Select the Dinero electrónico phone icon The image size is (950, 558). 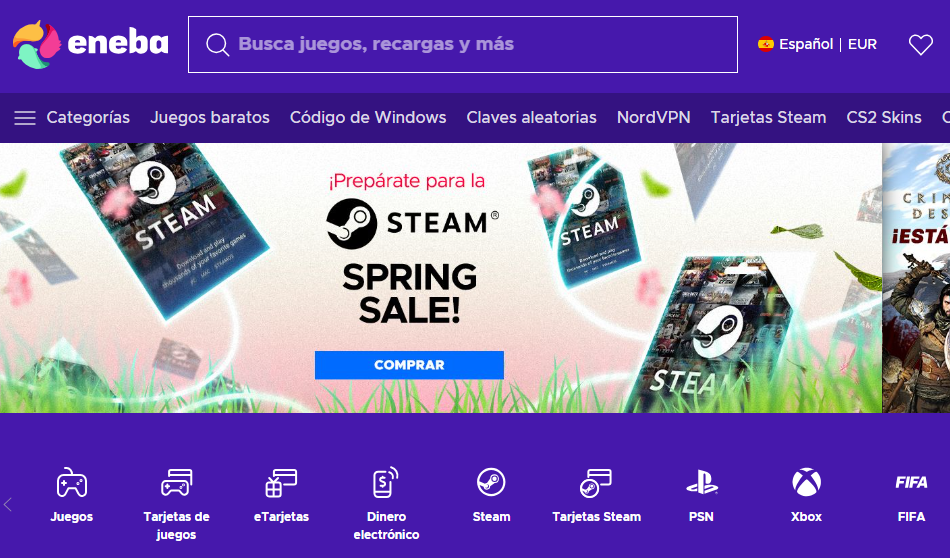tap(386, 483)
